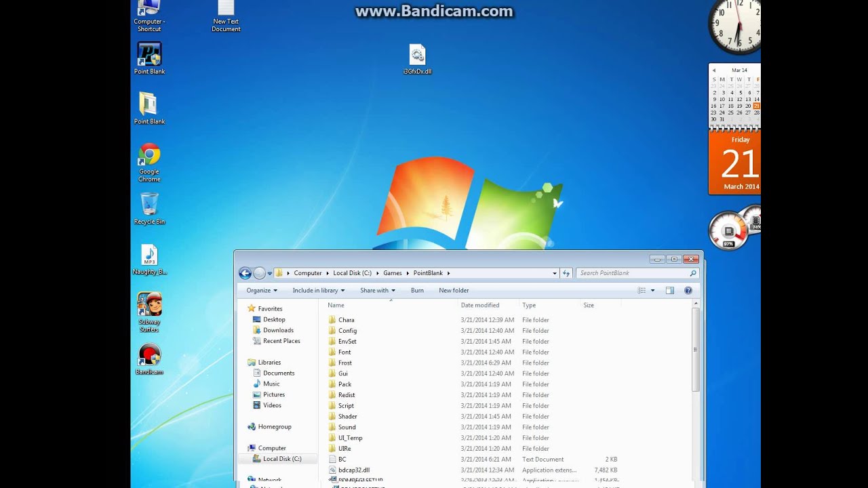The image size is (868, 488).
Task: Open the view options dropdown arrow
Action: point(653,290)
